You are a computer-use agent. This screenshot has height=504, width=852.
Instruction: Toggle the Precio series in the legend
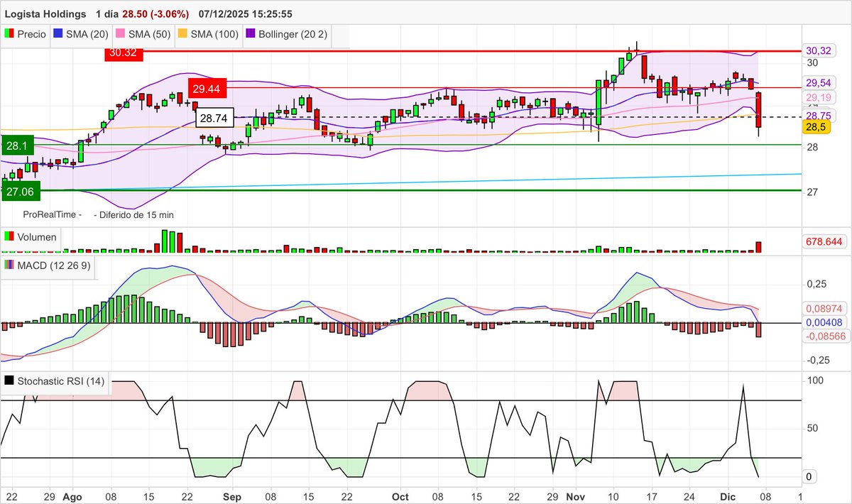(x=26, y=34)
